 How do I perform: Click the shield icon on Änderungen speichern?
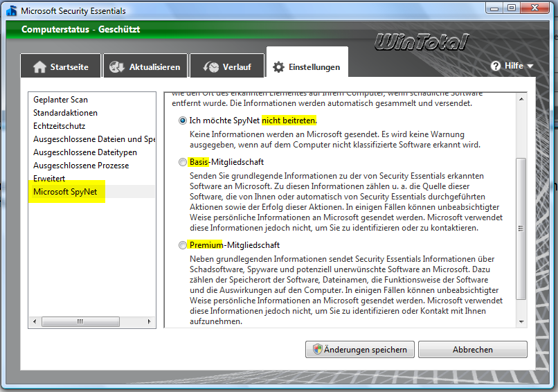click(x=317, y=349)
